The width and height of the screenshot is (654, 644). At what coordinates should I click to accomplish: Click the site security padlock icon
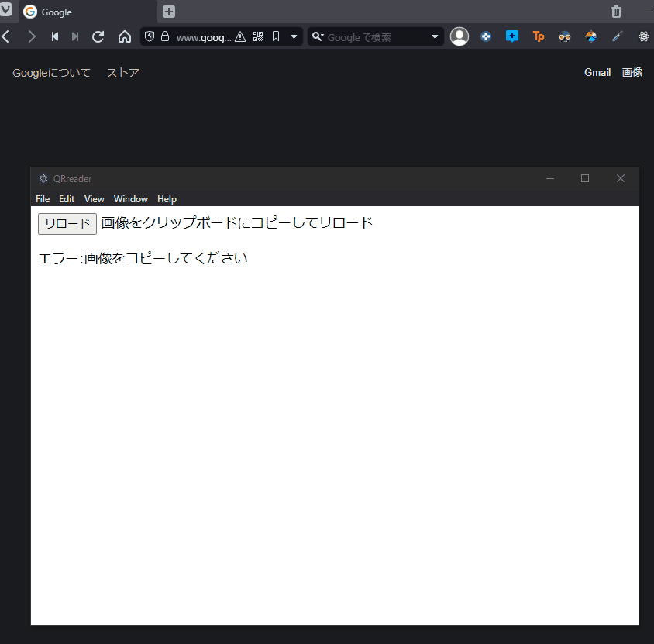tap(165, 36)
